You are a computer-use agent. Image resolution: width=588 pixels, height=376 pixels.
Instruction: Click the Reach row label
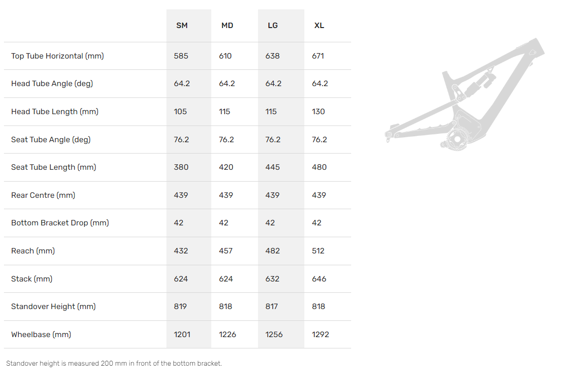[33, 251]
